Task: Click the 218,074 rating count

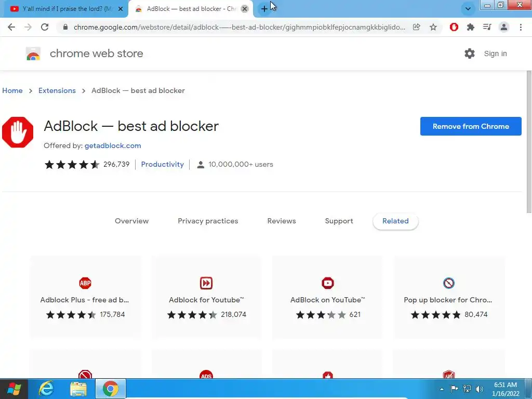Action: (233, 314)
